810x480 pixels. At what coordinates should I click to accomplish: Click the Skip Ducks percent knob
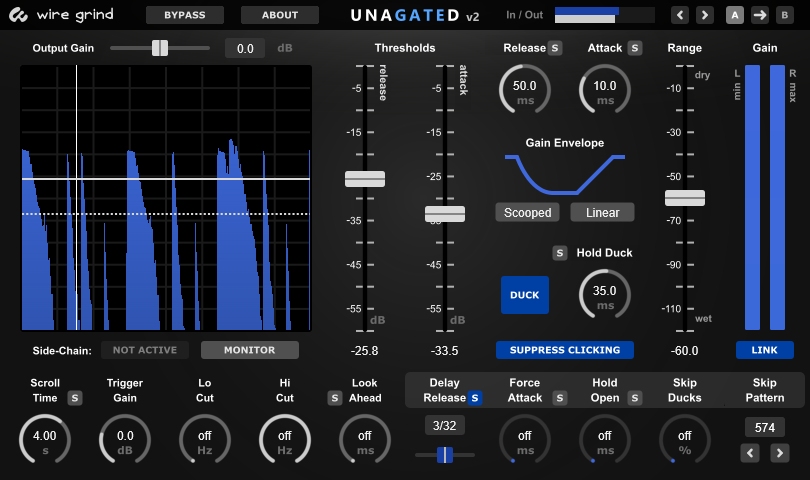[x=684, y=440]
